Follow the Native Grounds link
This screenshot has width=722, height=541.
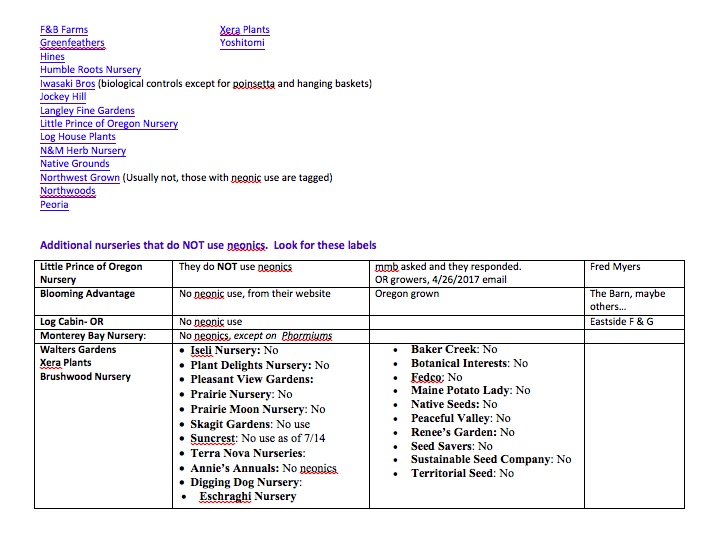(x=75, y=164)
